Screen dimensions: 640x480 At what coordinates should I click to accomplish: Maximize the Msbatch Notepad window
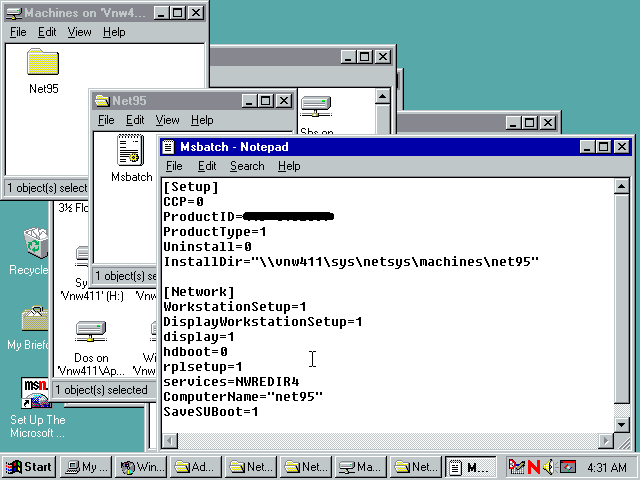pos(604,147)
